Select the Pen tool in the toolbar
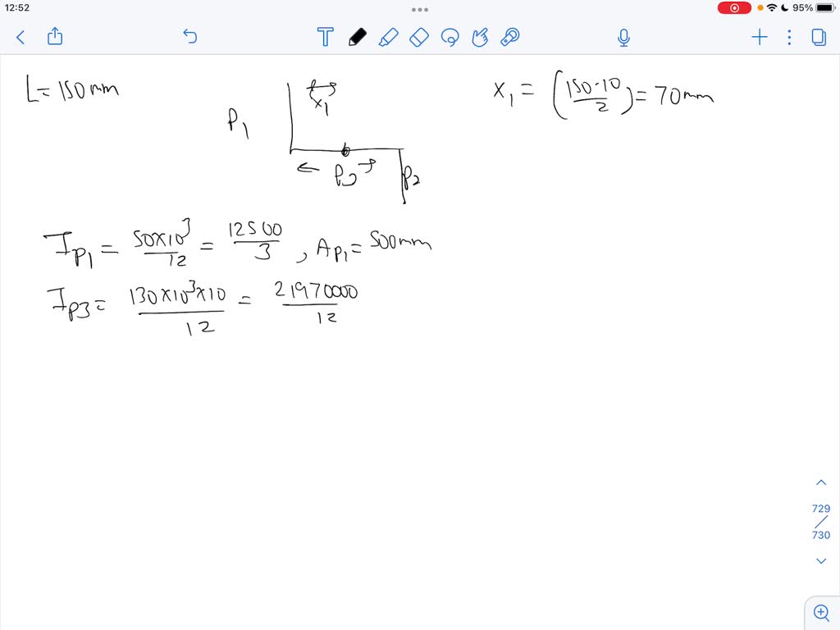The width and height of the screenshot is (840, 630). point(357,37)
